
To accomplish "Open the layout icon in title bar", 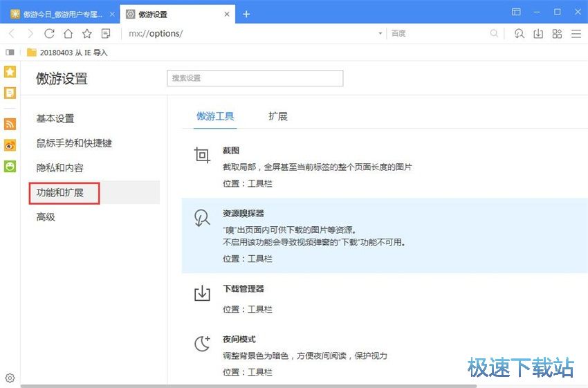I will [x=516, y=12].
